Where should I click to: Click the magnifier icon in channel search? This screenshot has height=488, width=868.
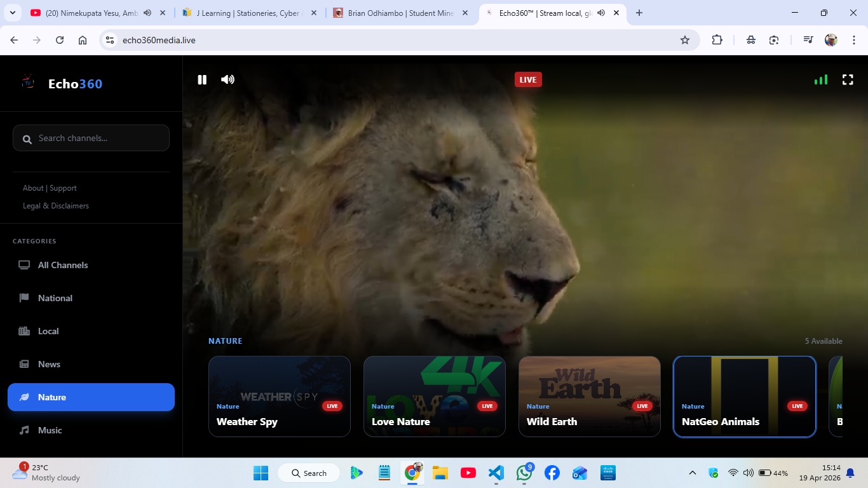pos(27,139)
